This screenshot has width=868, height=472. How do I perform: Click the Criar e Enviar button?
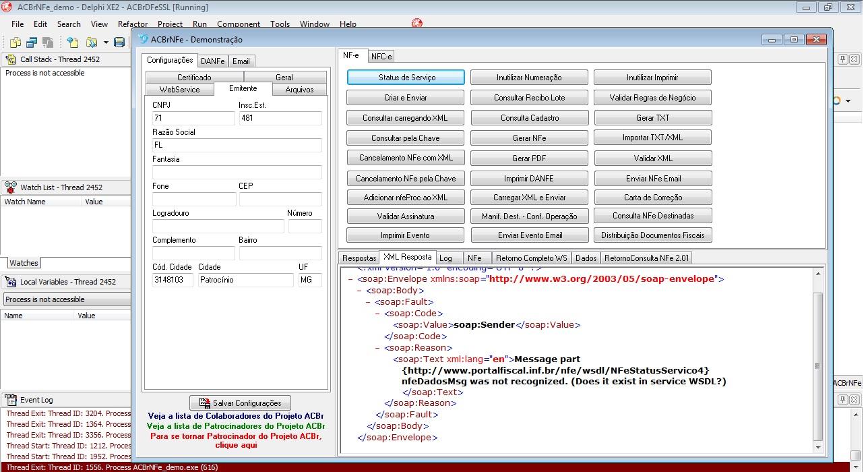click(x=405, y=98)
